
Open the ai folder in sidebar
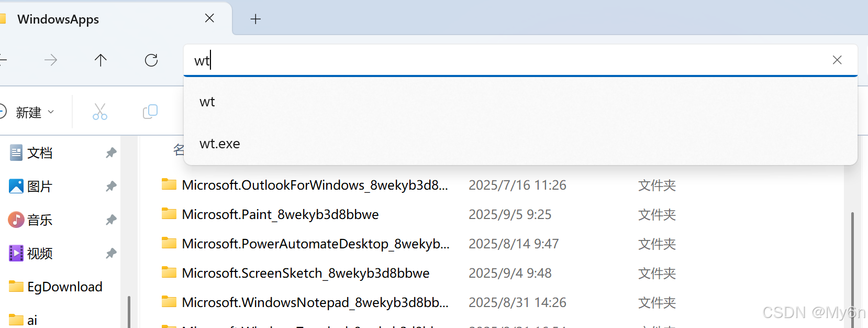pos(23,320)
